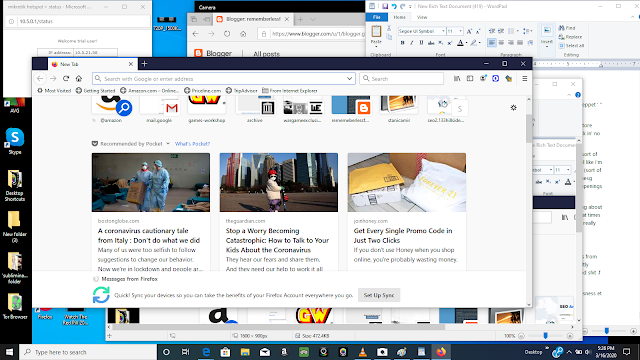The height and width of the screenshot is (360, 640).
Task: Adjust the zoom slider in the status bar
Action: point(545,336)
